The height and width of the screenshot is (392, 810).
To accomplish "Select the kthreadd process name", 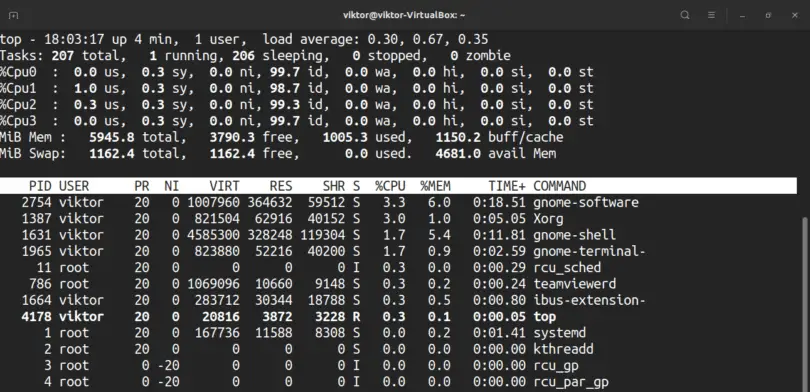I will tap(563, 349).
